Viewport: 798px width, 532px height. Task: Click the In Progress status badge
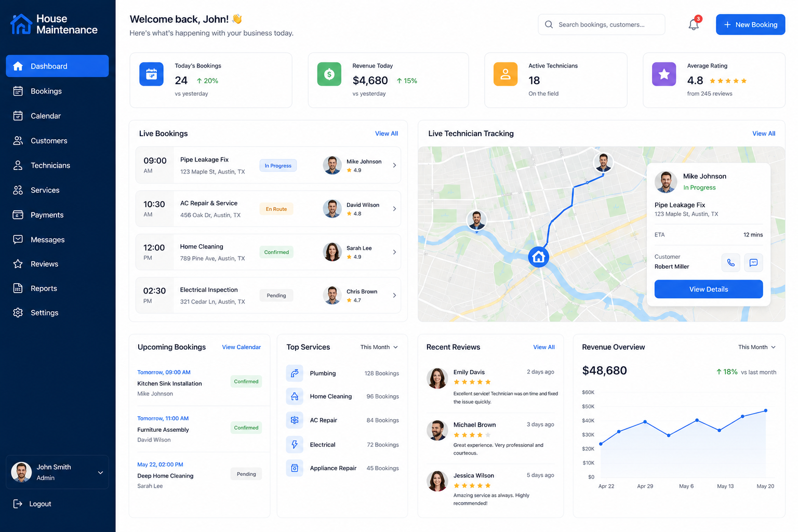278,166
